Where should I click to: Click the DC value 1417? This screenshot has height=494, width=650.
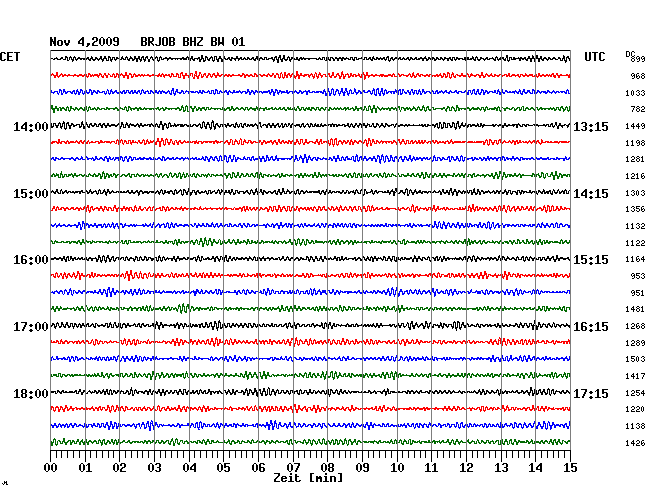(x=635, y=376)
